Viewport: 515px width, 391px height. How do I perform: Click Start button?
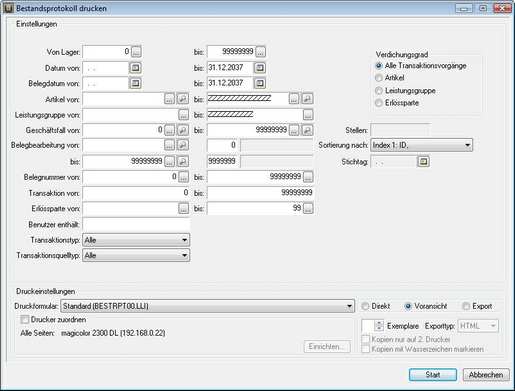pyautogui.click(x=433, y=375)
